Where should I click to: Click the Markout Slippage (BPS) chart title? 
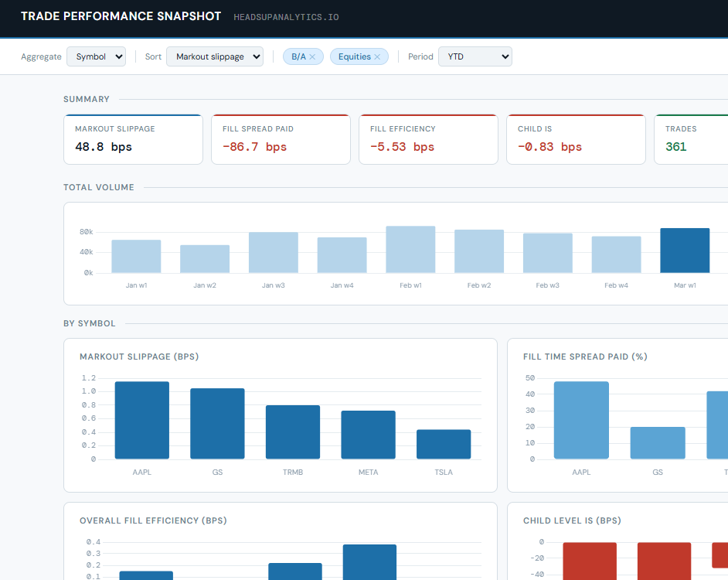coord(139,357)
